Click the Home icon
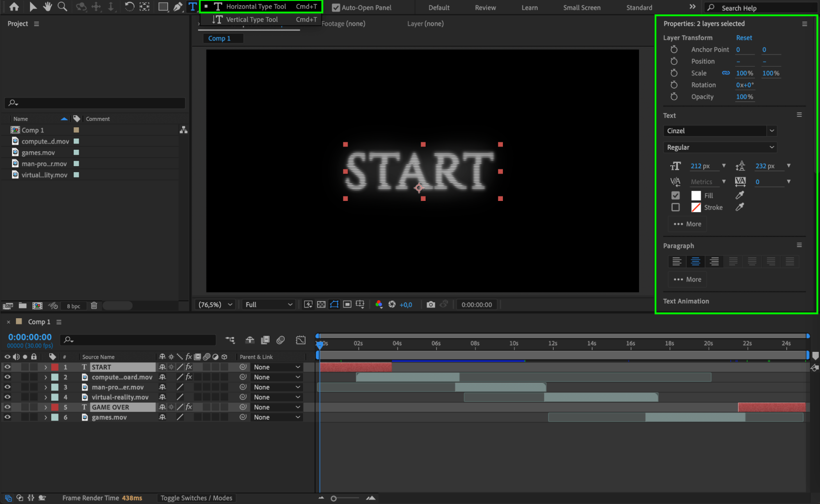This screenshot has width=820, height=504. [14, 7]
